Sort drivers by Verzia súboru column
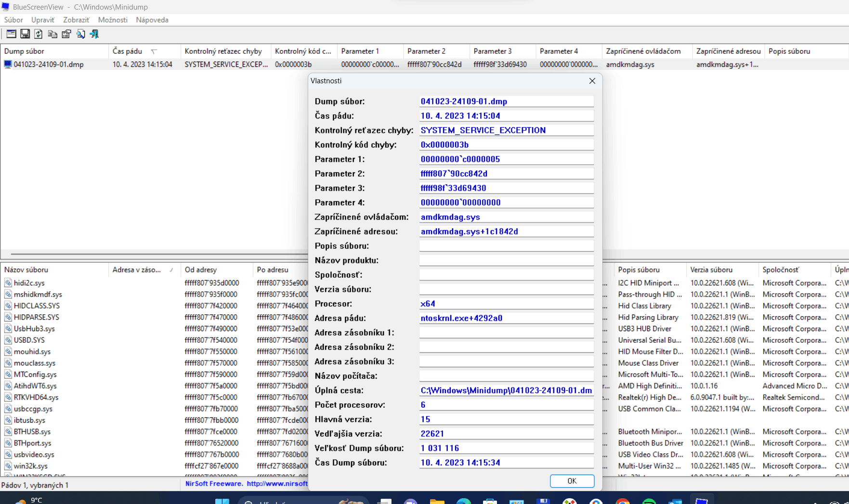Image resolution: width=849 pixels, height=504 pixels. point(722,270)
